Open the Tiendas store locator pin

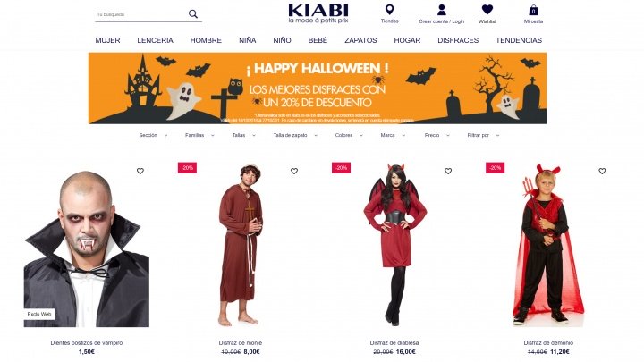389,10
